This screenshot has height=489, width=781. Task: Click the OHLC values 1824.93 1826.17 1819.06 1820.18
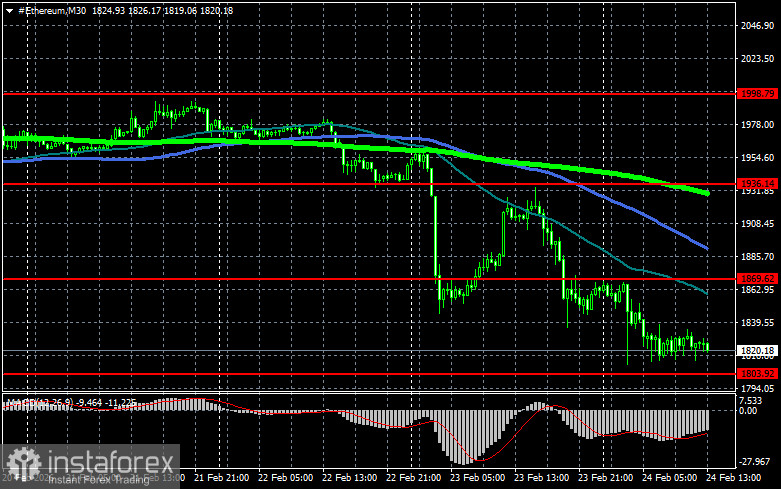pos(162,10)
